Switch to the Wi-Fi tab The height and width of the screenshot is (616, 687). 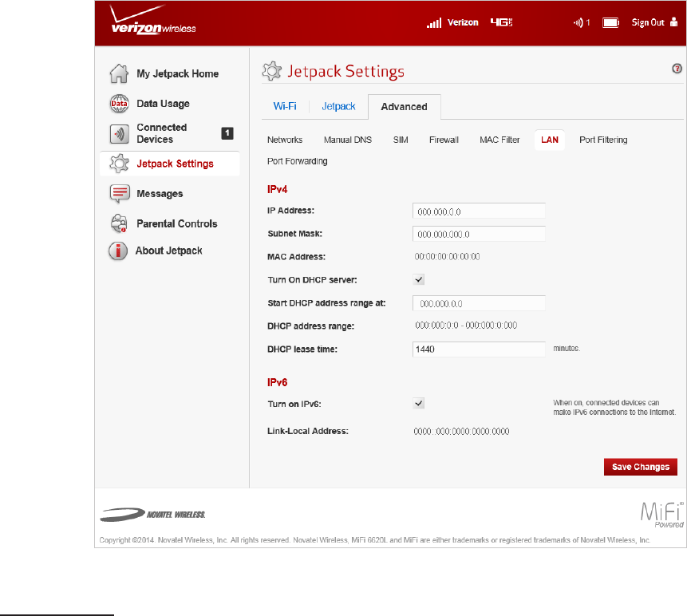coord(286,106)
